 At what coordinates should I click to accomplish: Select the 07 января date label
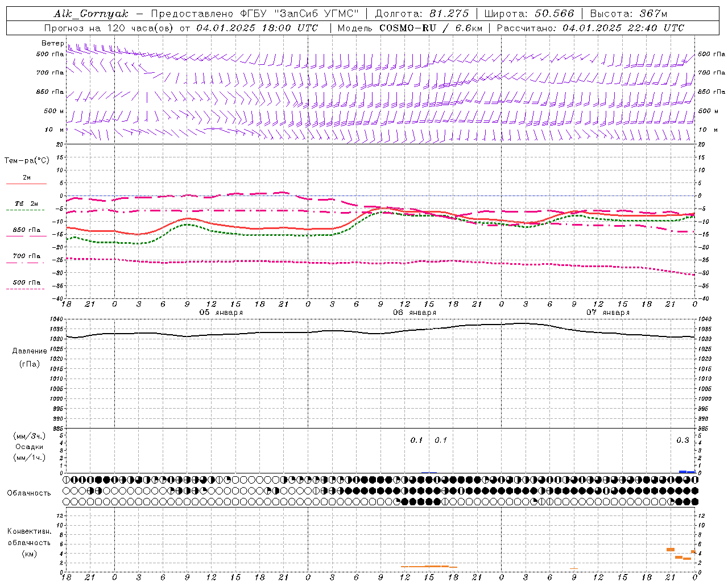click(x=607, y=313)
